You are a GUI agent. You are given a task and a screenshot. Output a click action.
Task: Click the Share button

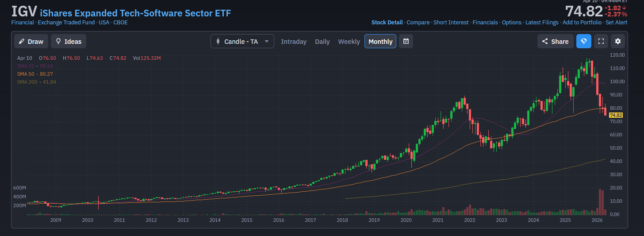click(556, 41)
